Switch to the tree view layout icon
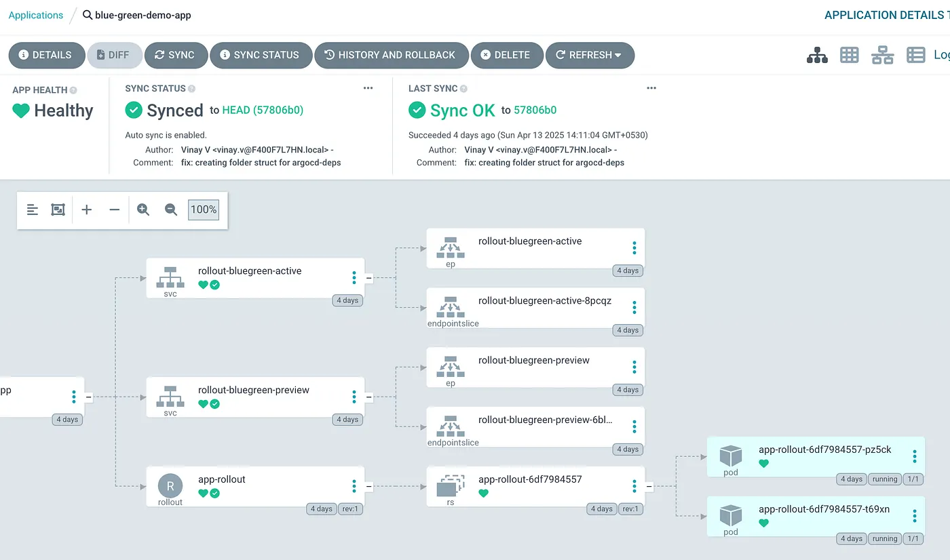950x560 pixels. pyautogui.click(x=817, y=56)
